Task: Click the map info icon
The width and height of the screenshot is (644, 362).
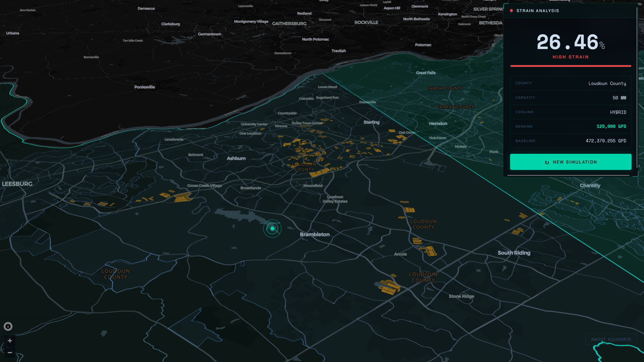Action: [x=8, y=326]
